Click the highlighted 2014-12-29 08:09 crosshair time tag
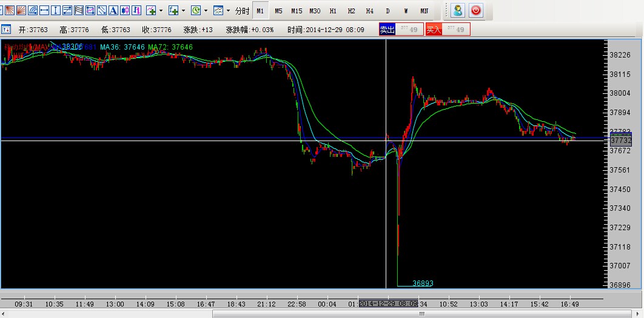Viewport: 644px width, 318px height. click(x=388, y=303)
